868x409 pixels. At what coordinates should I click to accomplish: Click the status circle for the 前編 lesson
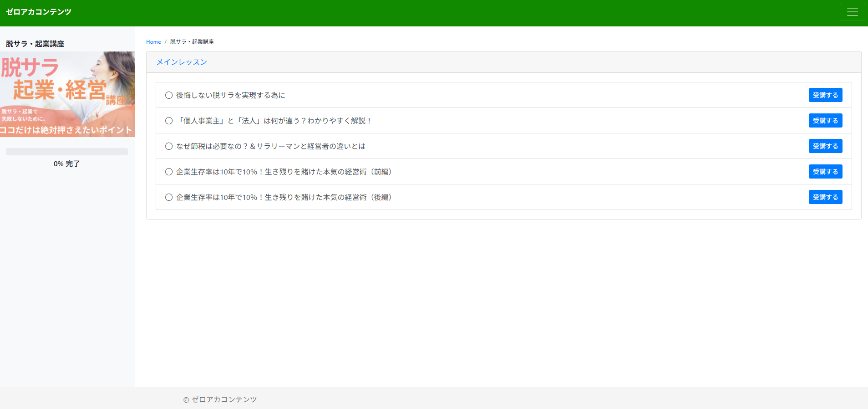coord(169,172)
